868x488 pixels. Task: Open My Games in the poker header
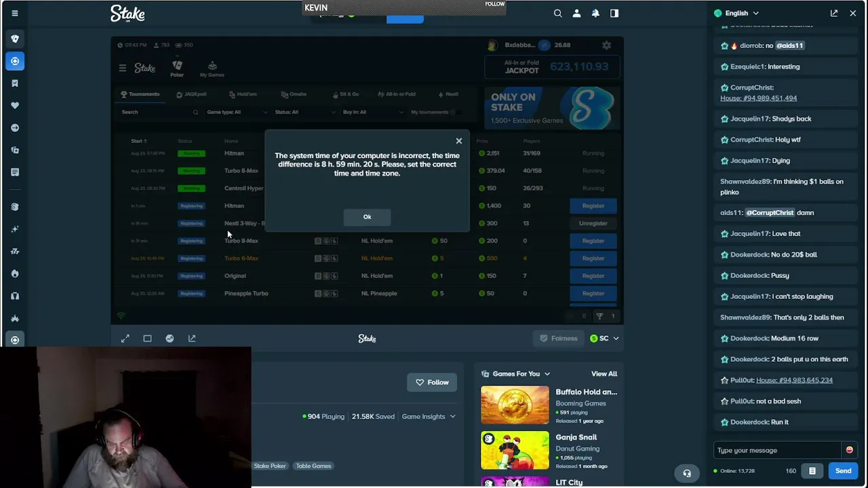212,68
